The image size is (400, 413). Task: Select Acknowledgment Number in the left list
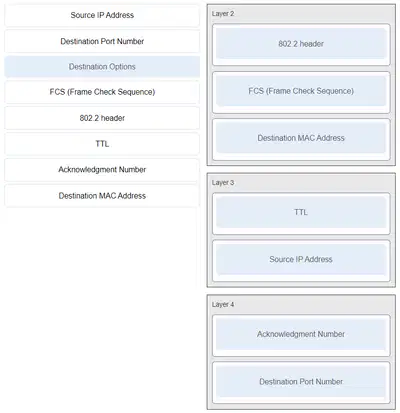point(102,170)
